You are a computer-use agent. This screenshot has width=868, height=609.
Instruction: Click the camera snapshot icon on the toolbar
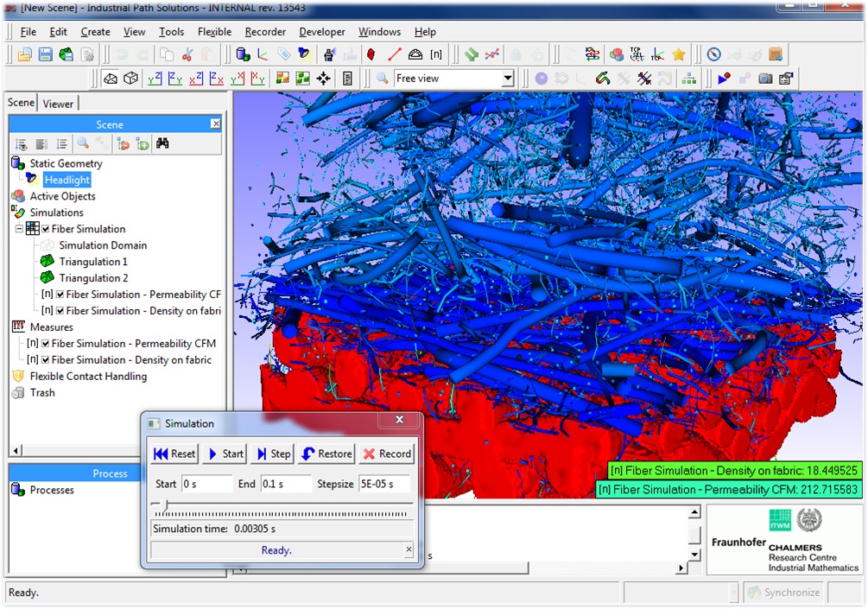coord(765,78)
